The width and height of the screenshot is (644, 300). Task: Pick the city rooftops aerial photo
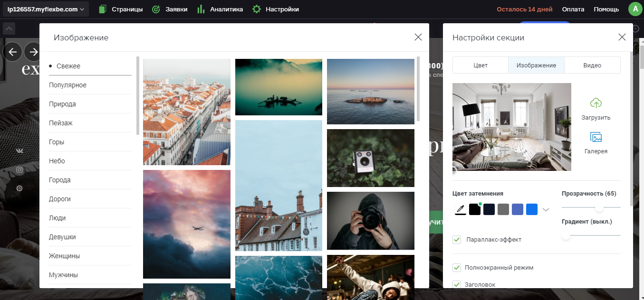coord(187,112)
